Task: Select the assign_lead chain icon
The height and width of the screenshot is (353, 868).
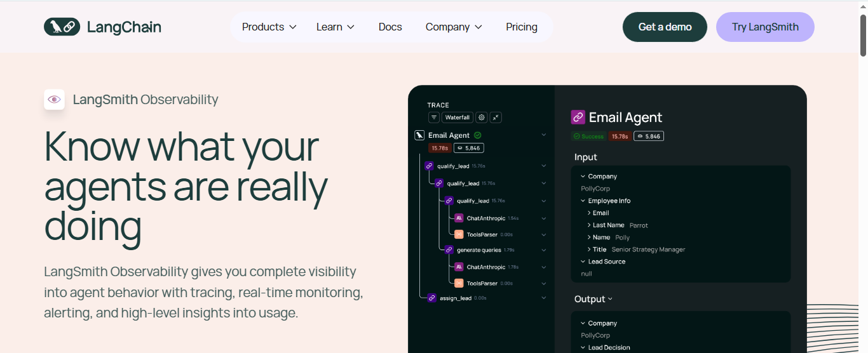Action: point(431,298)
